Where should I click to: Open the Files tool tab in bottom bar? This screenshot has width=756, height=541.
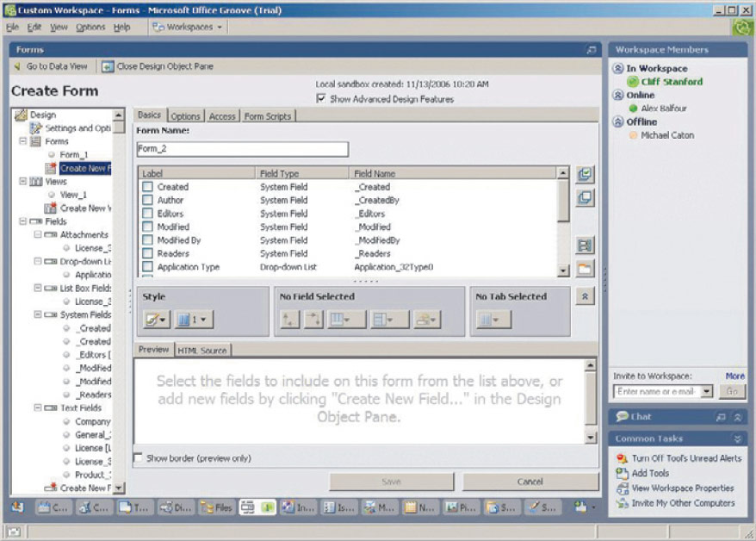(217, 507)
